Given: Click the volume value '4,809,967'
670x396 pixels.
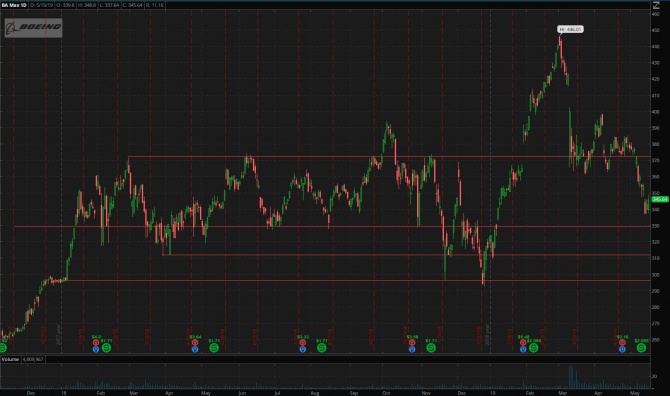Looking at the screenshot, I should point(33,359).
